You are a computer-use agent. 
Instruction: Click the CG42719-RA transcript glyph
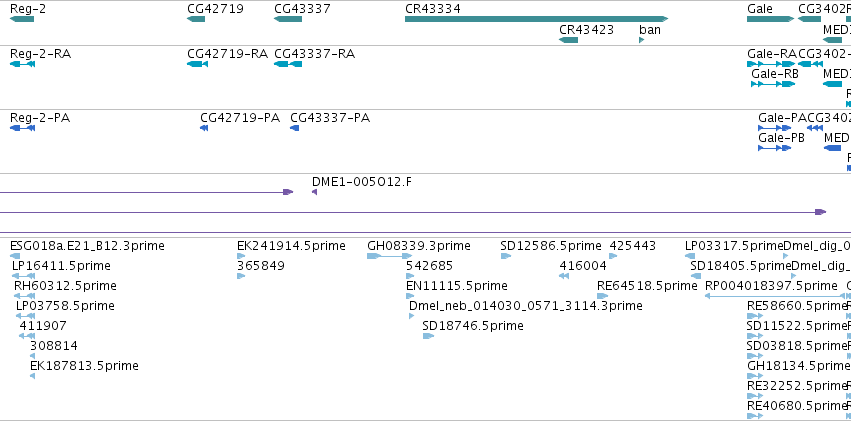(197, 64)
